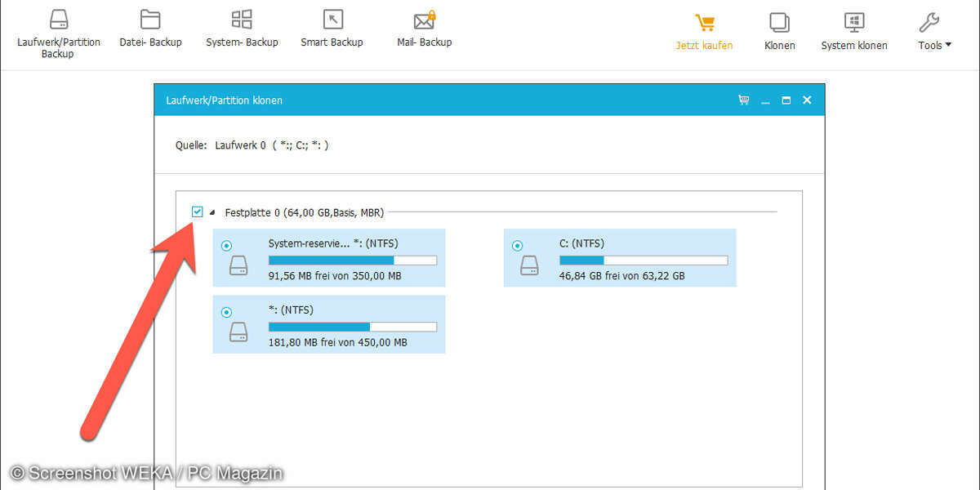
Task: Select C: (NTFS) partition radio button
Action: [x=517, y=245]
